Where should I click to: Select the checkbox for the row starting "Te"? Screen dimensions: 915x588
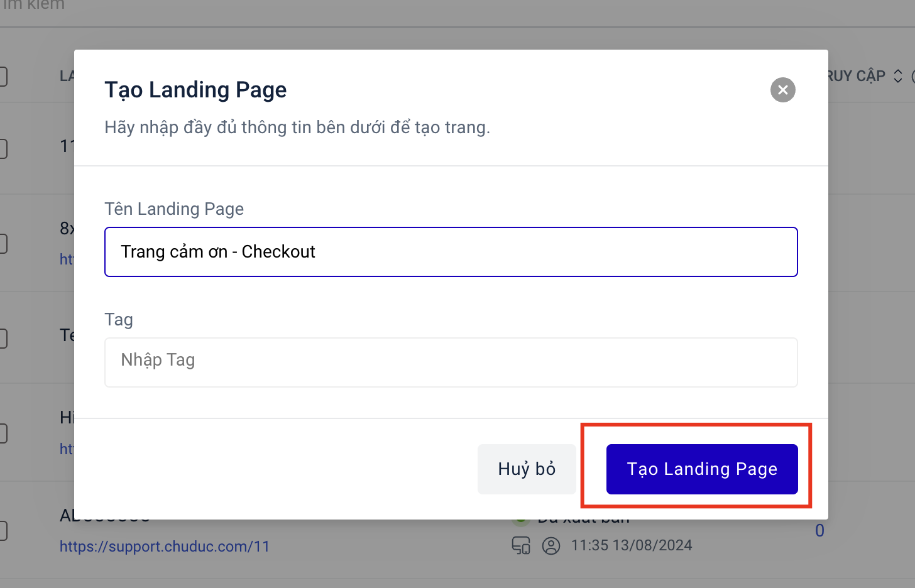(x=2, y=339)
